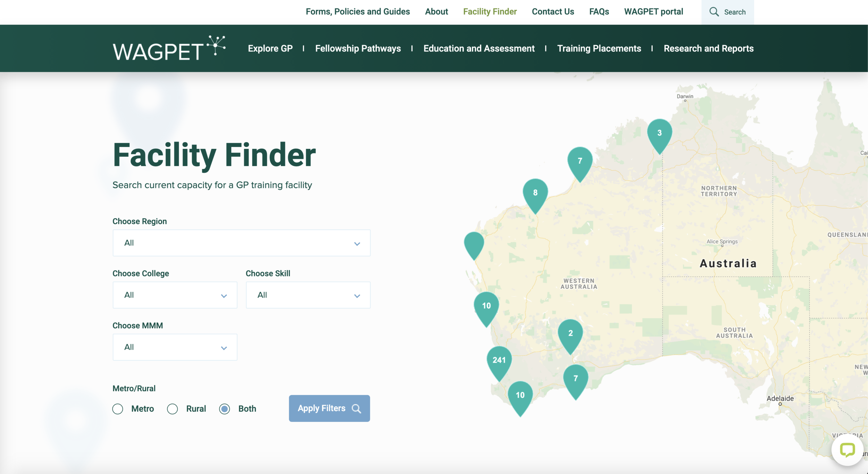Click the map cluster pin labeled 8
Image resolution: width=868 pixels, height=474 pixels.
pyautogui.click(x=535, y=193)
